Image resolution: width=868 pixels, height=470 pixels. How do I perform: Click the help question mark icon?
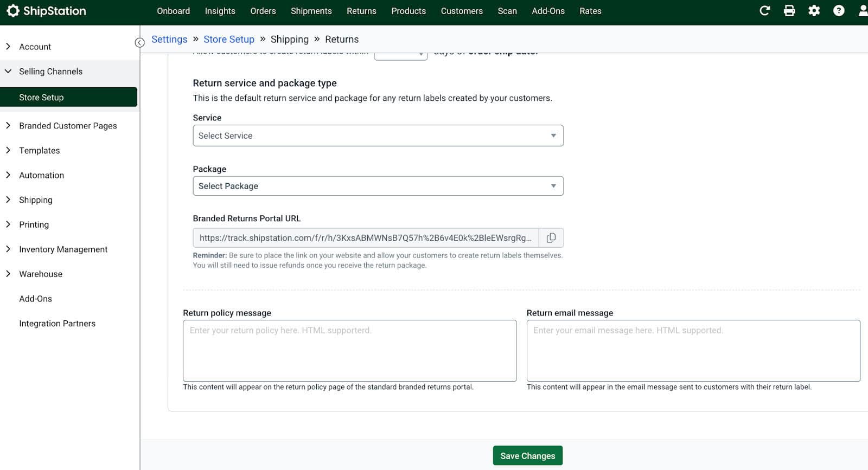pos(839,11)
